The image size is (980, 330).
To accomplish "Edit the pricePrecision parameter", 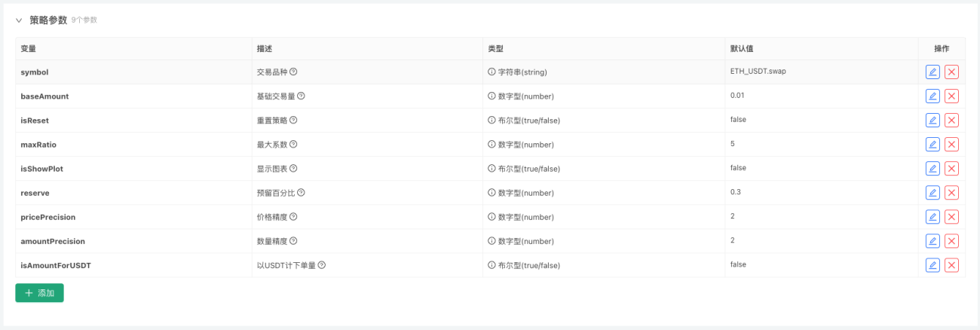I will 933,216.
